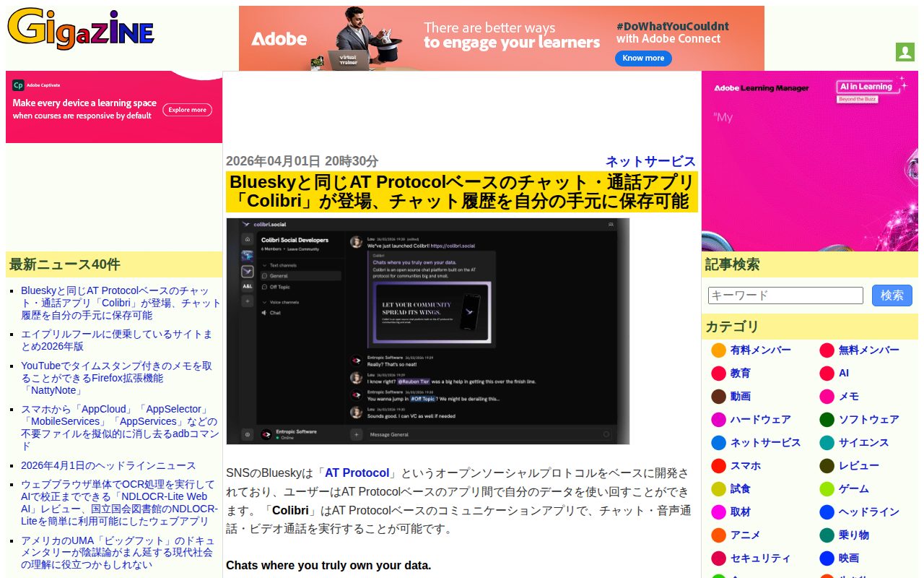924x578 pixels.
Task: Open the Adobe Learning Manager ad
Action: (x=810, y=161)
